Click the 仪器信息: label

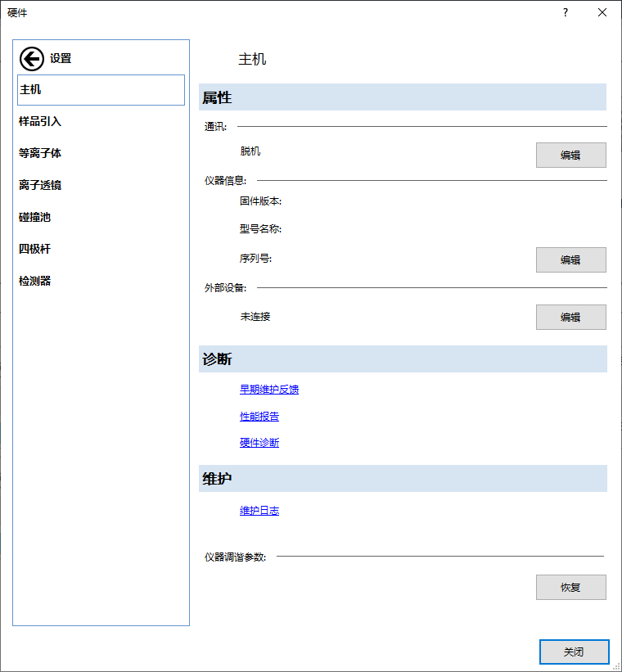226,181
